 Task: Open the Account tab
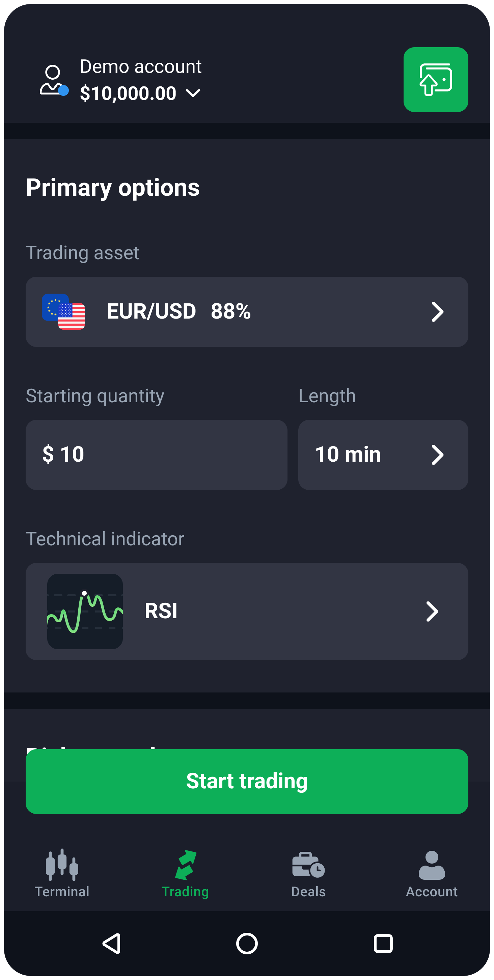[431, 873]
